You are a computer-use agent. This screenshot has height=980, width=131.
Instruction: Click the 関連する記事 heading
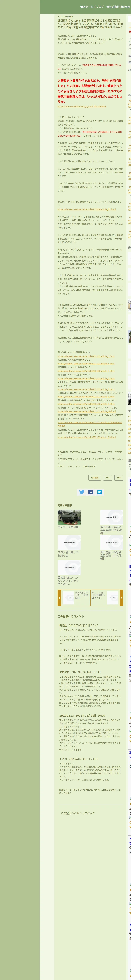(65, 505)
